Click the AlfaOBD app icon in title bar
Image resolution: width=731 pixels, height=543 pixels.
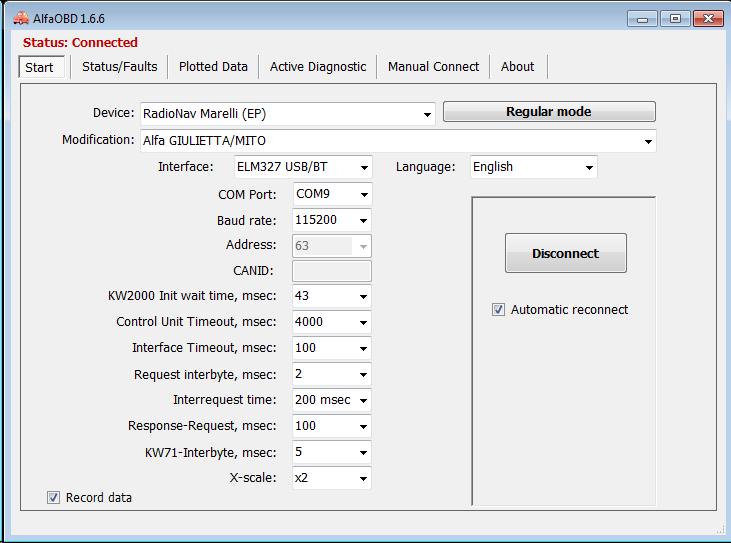(20, 18)
